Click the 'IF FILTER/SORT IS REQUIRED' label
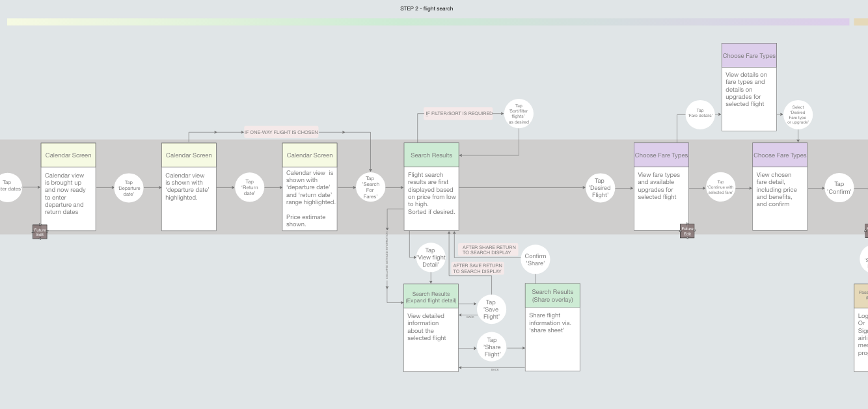This screenshot has height=409, width=868. 459,113
